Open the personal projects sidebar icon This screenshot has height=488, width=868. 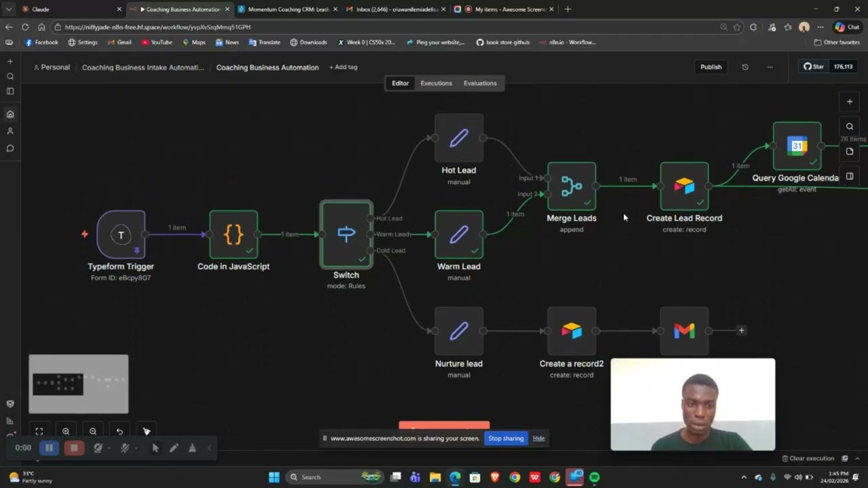(10, 131)
